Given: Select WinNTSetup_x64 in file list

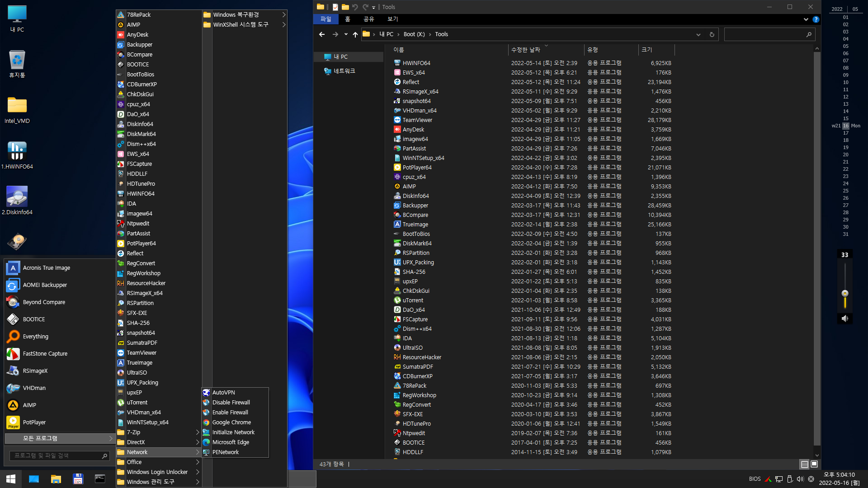Looking at the screenshot, I should coord(423,158).
